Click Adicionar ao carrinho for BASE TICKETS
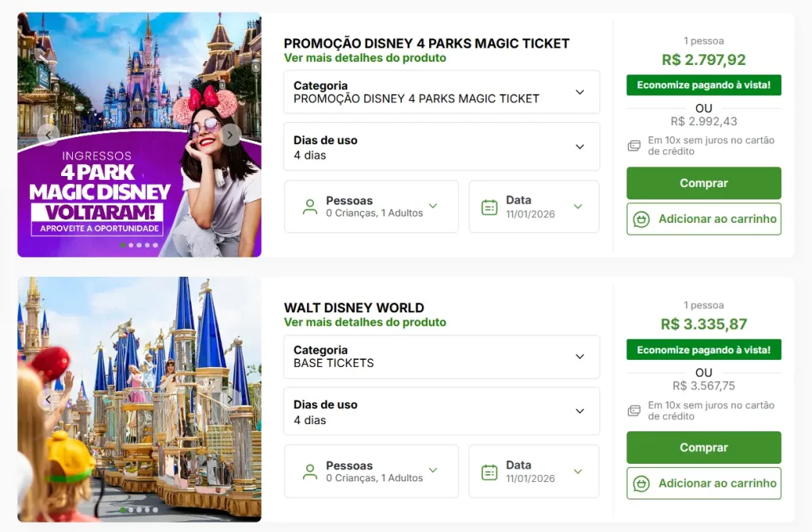This screenshot has height=532, width=812. click(x=703, y=483)
